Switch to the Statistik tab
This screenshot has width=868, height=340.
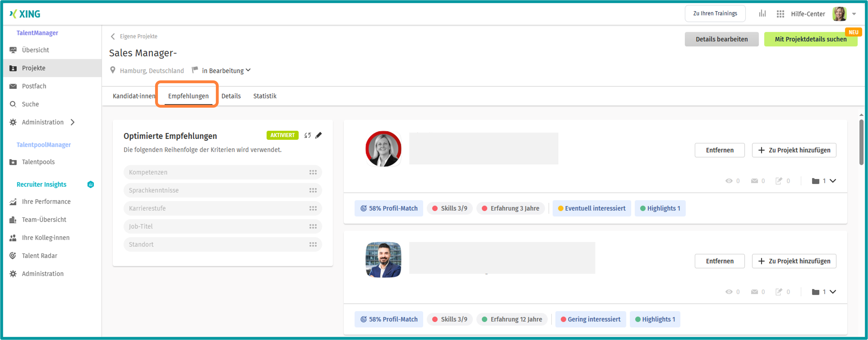pos(264,96)
